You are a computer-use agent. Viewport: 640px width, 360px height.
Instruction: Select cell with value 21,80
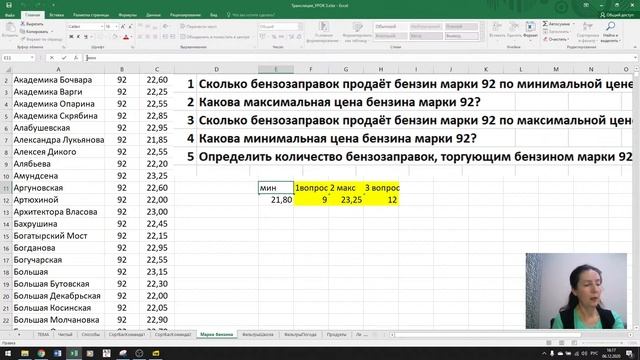(276, 200)
